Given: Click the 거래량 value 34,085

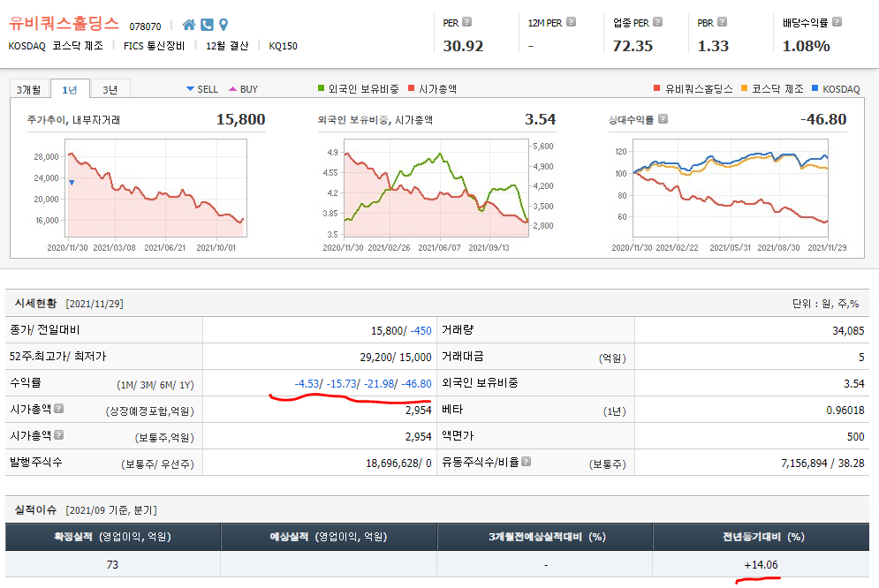Looking at the screenshot, I should click(848, 331).
